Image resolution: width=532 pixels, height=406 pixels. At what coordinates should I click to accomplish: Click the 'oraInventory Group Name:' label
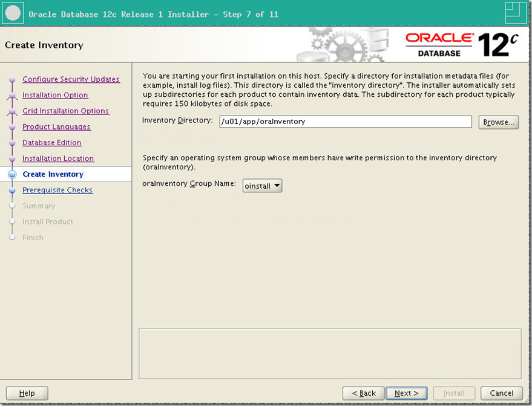[x=189, y=183]
